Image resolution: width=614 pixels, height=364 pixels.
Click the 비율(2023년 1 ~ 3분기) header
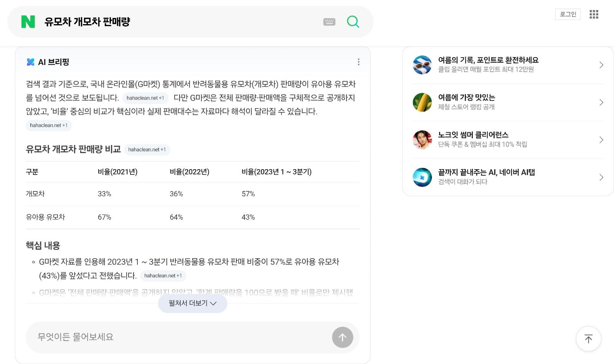(277, 172)
